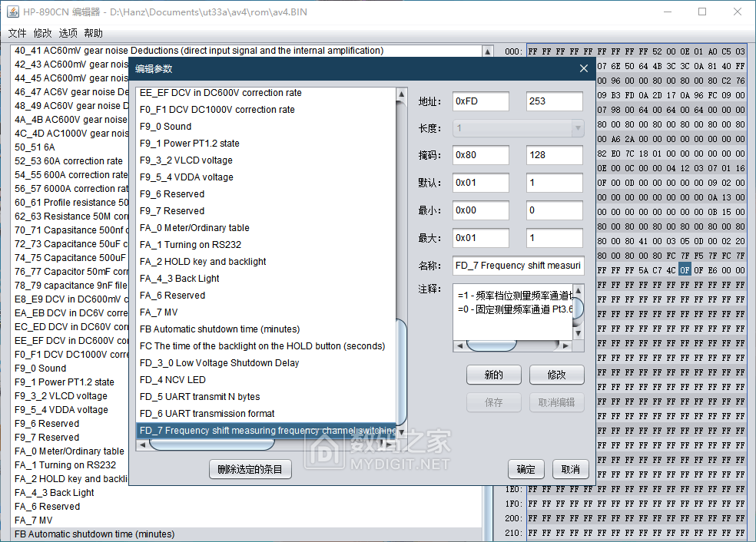Click right arrow of 注释 horizontal scrollbar
This screenshot has height=542, width=756.
coord(567,345)
